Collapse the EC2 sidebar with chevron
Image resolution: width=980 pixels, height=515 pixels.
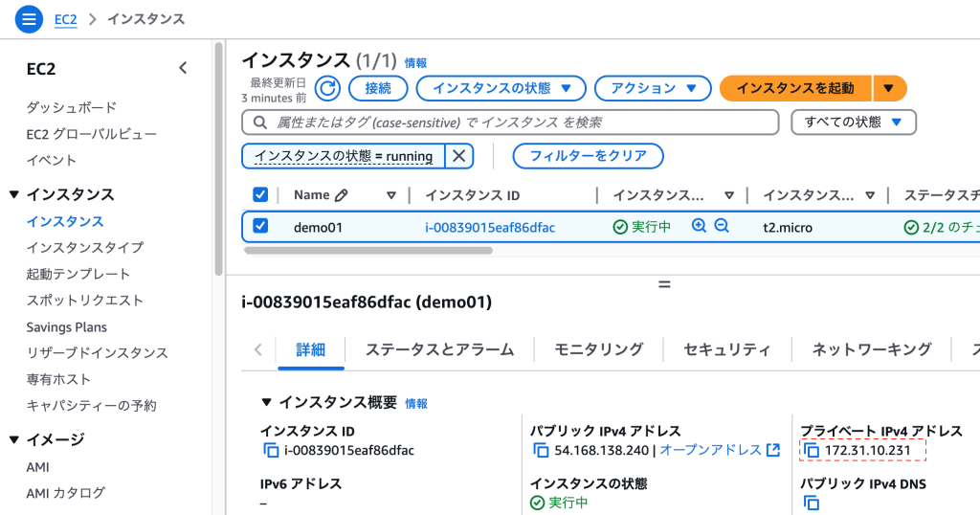click(183, 68)
